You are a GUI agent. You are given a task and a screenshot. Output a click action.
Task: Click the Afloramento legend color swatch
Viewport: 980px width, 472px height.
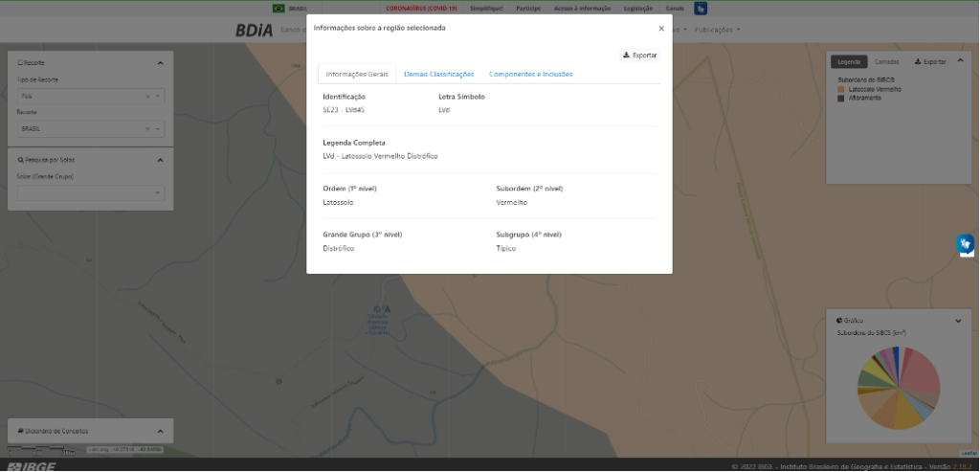pyautogui.click(x=841, y=99)
